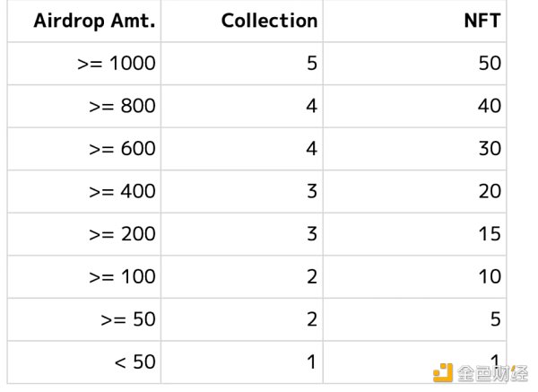The width and height of the screenshot is (538, 392).
Task: Select the "< 50" airdrop amount cell
Action: (134, 362)
